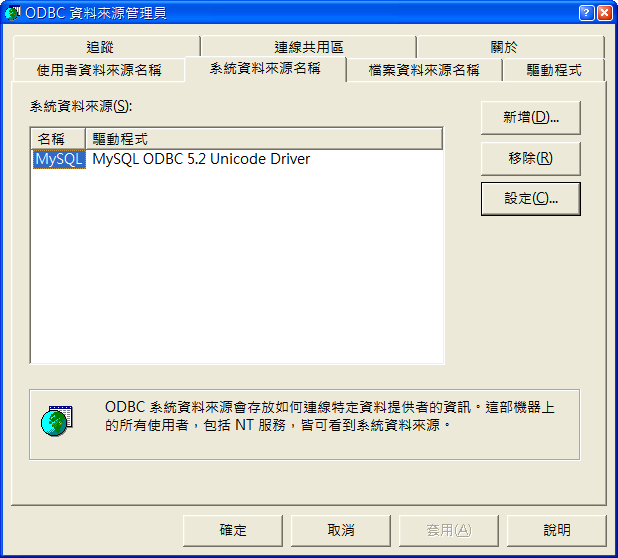
Task: Open 設定(C)... for the selected source
Action: point(531,199)
